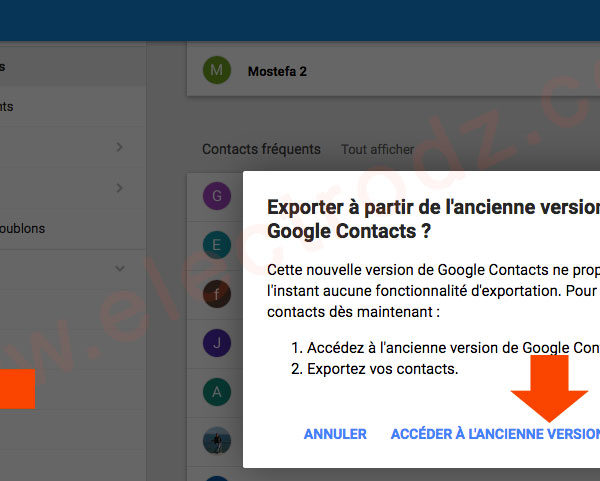Screen dimensions: 600x481
Task: Select the purple G contact avatar
Action: 217,196
